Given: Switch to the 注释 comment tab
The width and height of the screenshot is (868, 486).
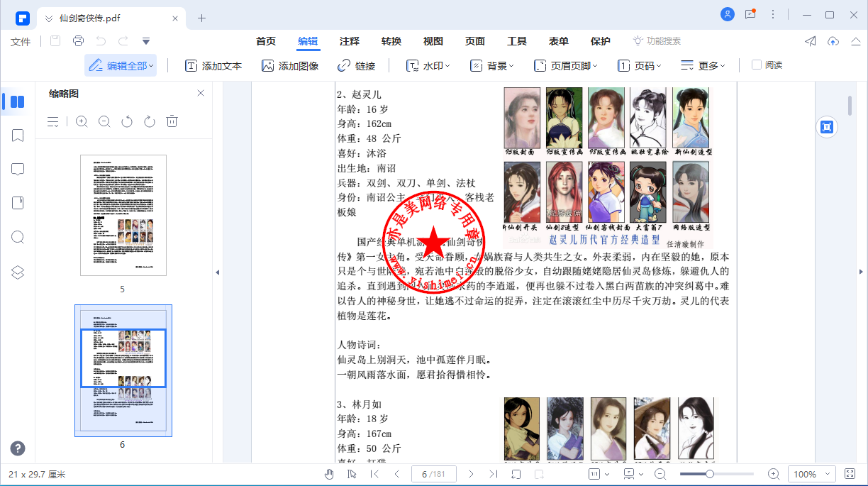Looking at the screenshot, I should [x=350, y=41].
